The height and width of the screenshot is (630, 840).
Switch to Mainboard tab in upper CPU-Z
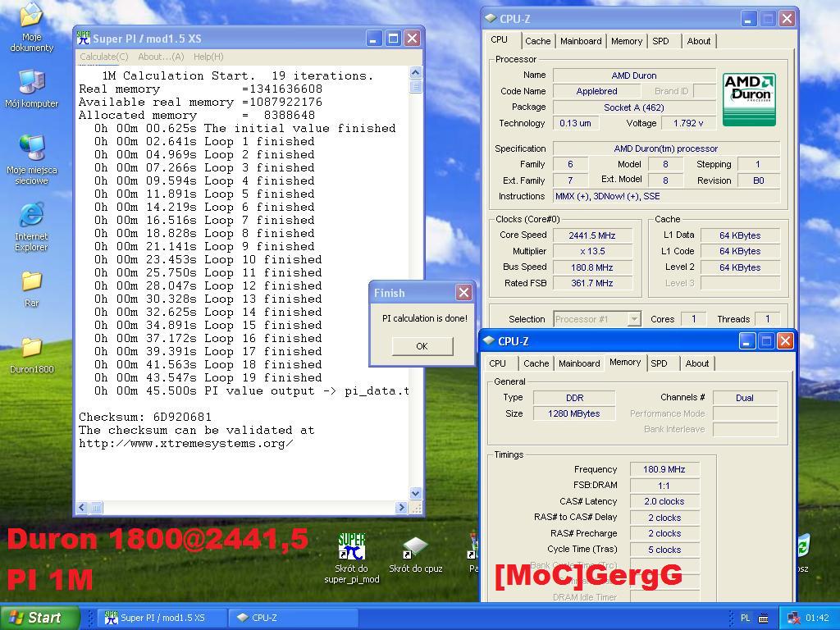(581, 41)
